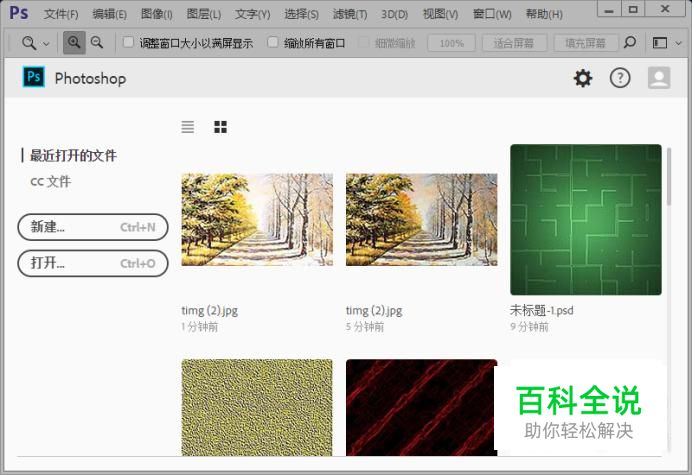Click the 打开... button
This screenshot has width=692, height=475.
click(x=93, y=264)
